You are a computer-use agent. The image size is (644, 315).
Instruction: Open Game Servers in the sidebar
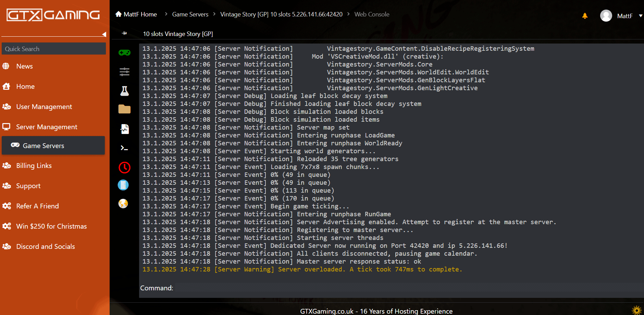[44, 146]
